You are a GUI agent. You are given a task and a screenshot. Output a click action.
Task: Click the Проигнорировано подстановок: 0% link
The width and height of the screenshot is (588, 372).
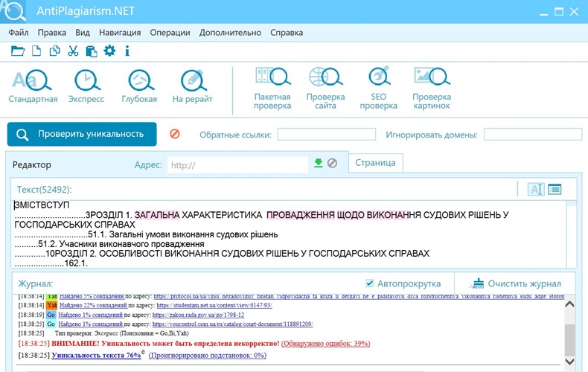click(208, 355)
